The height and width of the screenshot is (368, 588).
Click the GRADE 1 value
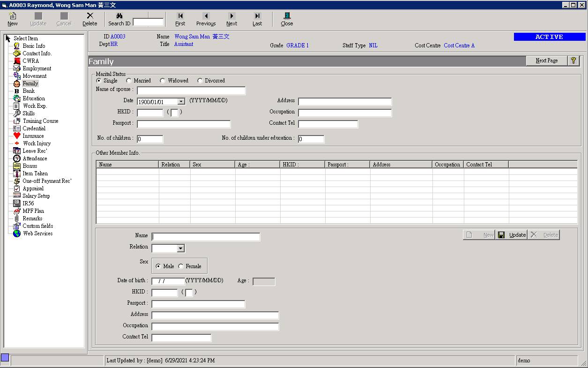click(x=298, y=45)
